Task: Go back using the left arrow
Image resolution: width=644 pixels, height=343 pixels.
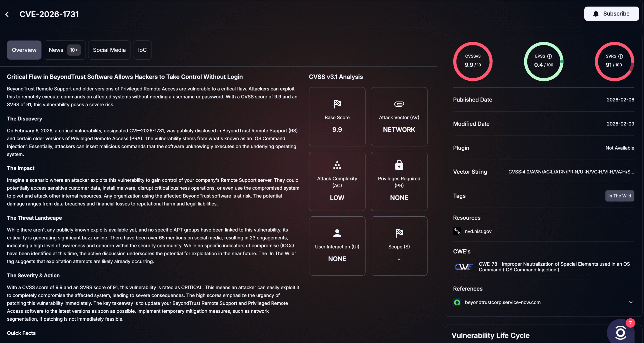Action: (7, 14)
